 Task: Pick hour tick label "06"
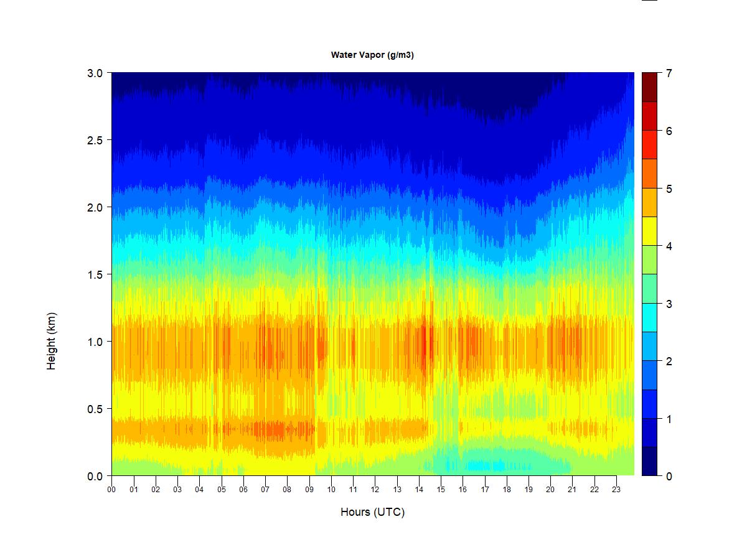click(243, 489)
